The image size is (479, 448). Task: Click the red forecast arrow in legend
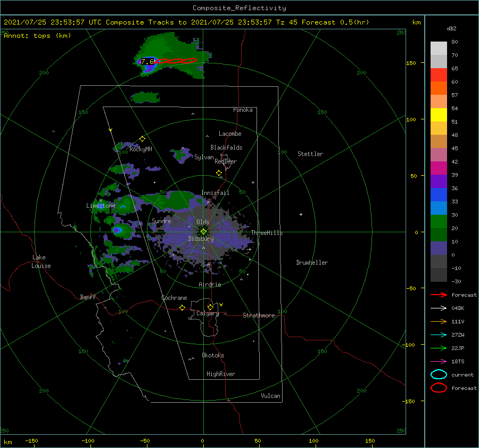coord(439,295)
